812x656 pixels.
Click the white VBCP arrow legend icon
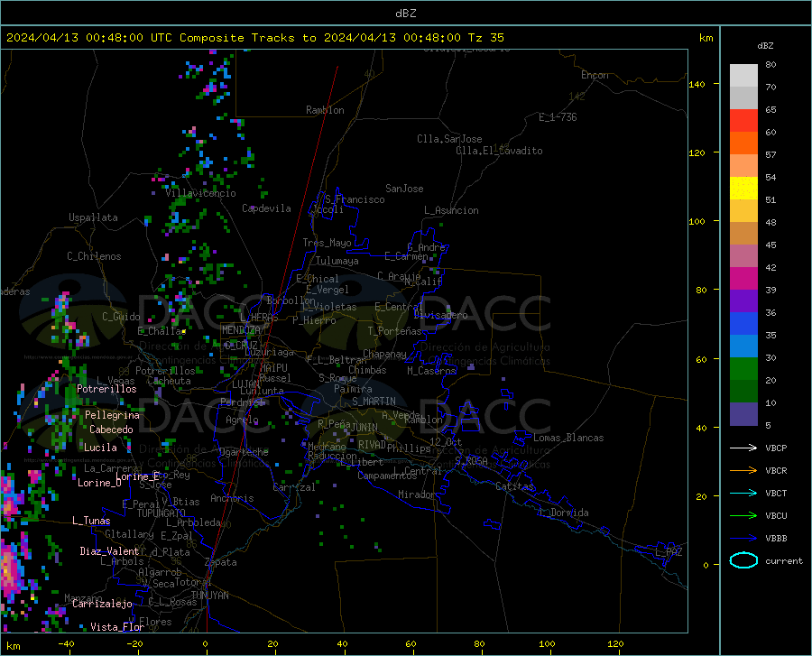[743, 448]
